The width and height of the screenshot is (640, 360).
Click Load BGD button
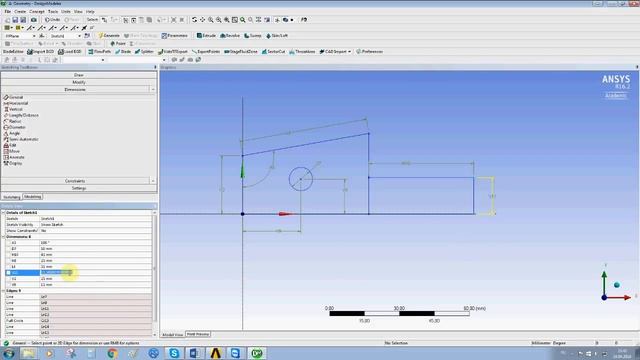point(70,52)
